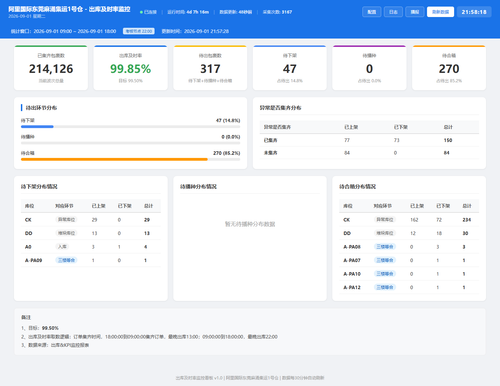Image resolution: width=500 pixels, height=386 pixels.
Task: Click the 未集齐 row total 84
Action: pyautogui.click(x=446, y=153)
